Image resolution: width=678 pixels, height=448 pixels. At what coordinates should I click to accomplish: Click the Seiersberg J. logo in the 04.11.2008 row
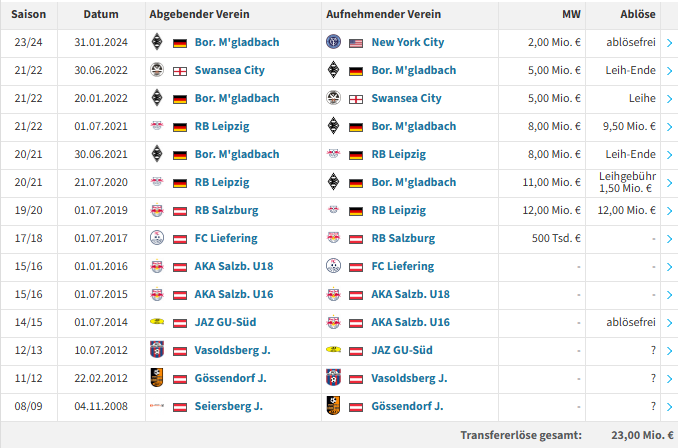pos(157,406)
